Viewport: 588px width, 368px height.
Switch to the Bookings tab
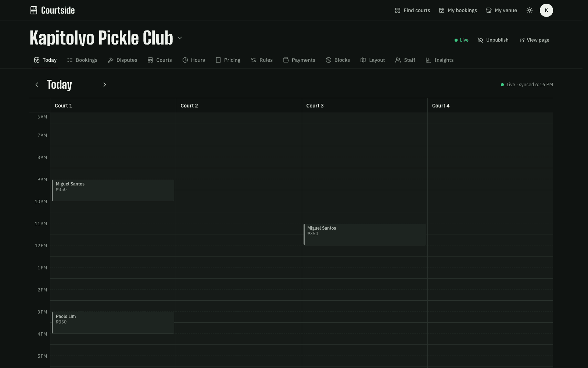coord(82,60)
